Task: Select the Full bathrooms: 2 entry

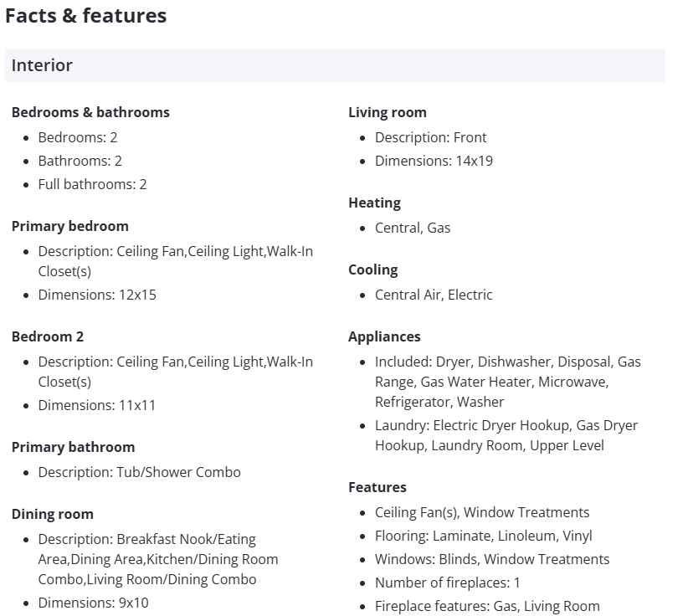Action: click(92, 184)
